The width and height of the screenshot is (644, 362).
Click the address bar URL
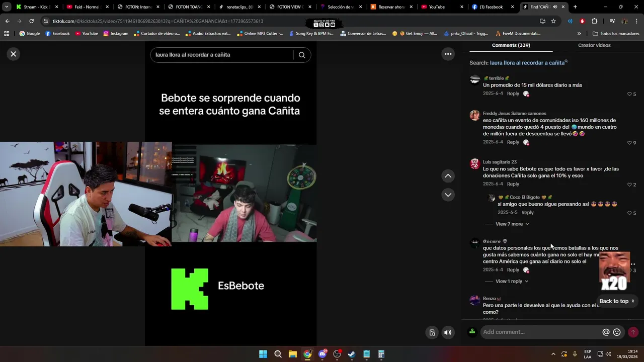pyautogui.click(x=157, y=21)
